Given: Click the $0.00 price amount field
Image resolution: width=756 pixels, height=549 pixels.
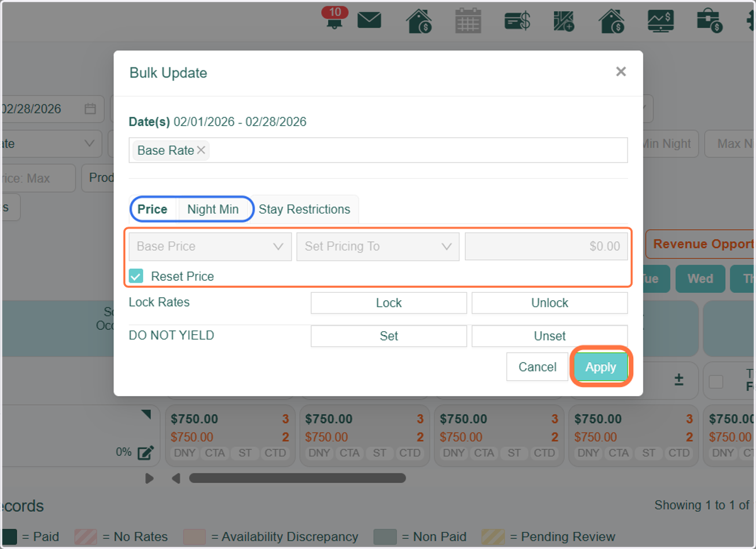Looking at the screenshot, I should [546, 246].
